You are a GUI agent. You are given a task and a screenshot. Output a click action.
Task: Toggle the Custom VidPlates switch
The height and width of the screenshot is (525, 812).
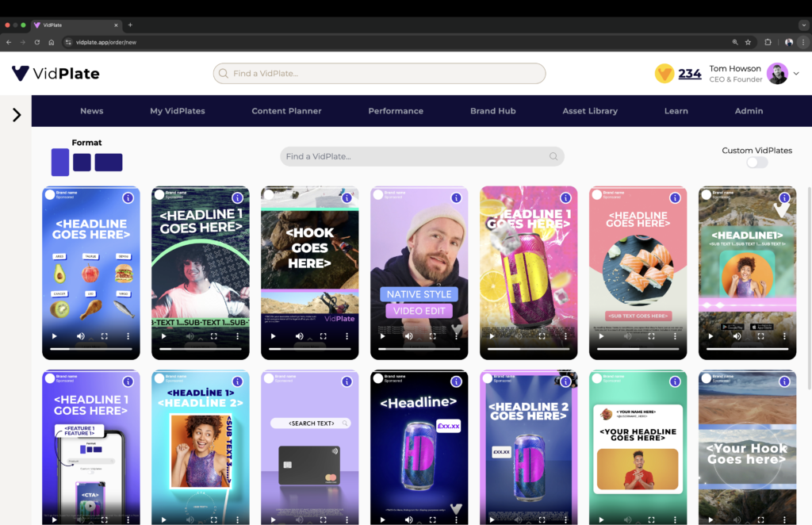[756, 163]
